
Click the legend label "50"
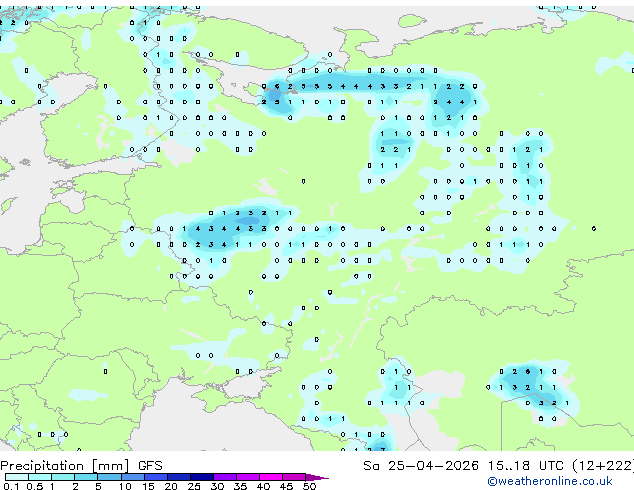[309, 486]
